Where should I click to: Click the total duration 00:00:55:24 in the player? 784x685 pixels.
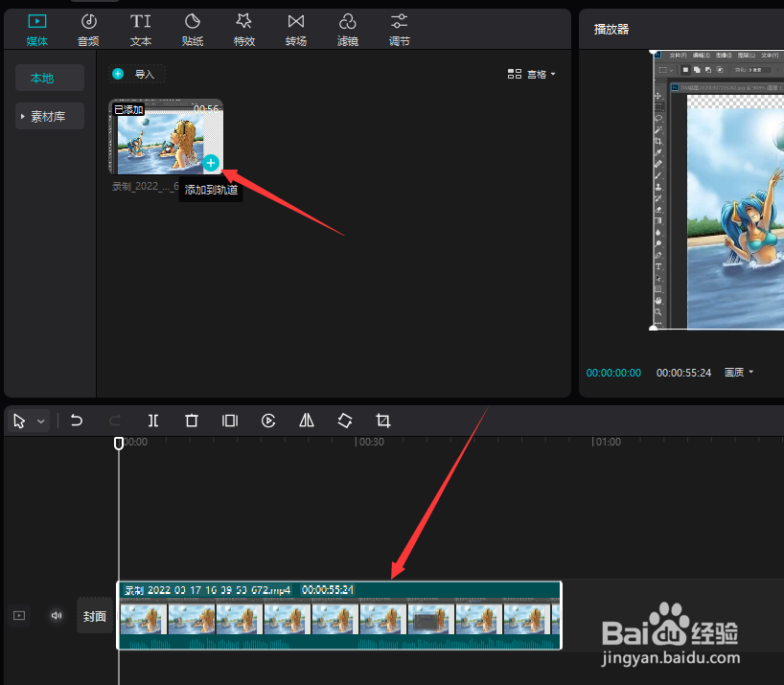click(x=683, y=373)
